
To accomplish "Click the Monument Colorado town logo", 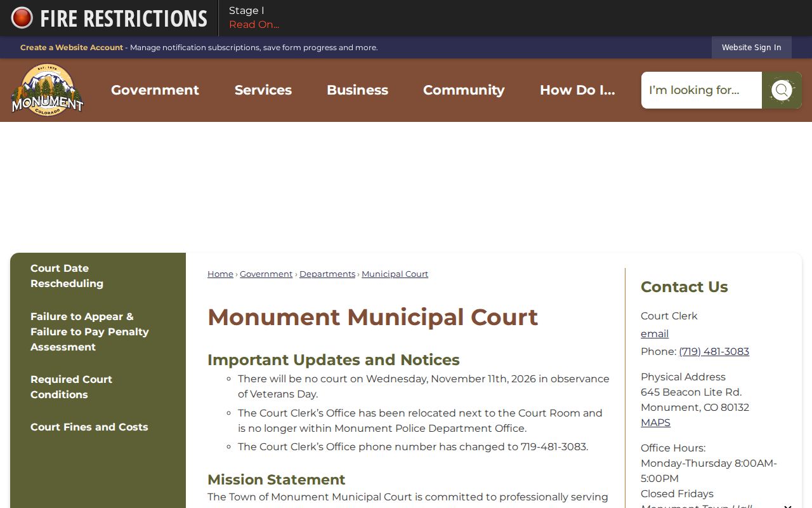I will (x=48, y=90).
